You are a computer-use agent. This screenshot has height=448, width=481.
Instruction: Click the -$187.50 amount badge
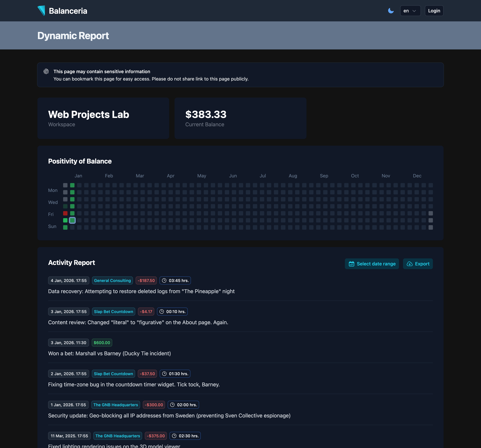pos(146,280)
